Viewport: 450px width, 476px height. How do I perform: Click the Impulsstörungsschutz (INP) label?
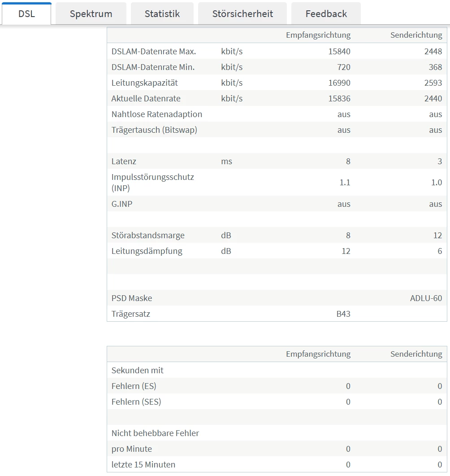[153, 182]
